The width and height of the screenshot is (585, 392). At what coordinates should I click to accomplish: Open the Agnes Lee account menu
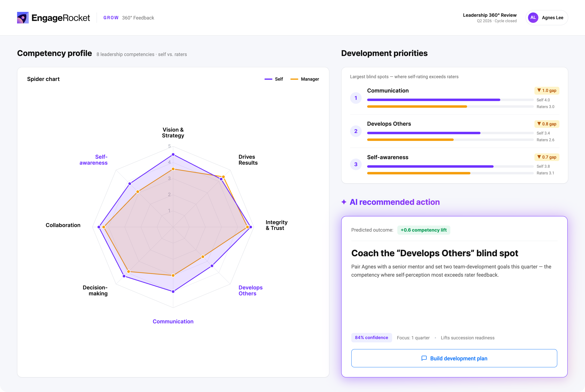(547, 17)
